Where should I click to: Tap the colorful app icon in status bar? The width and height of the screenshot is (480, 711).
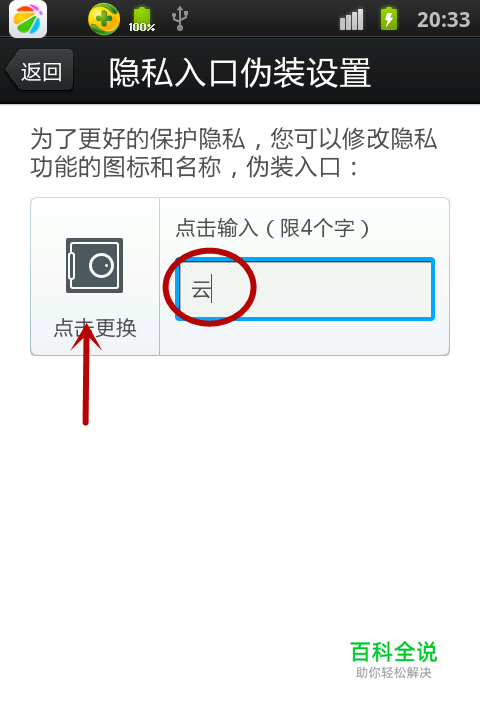(28, 19)
